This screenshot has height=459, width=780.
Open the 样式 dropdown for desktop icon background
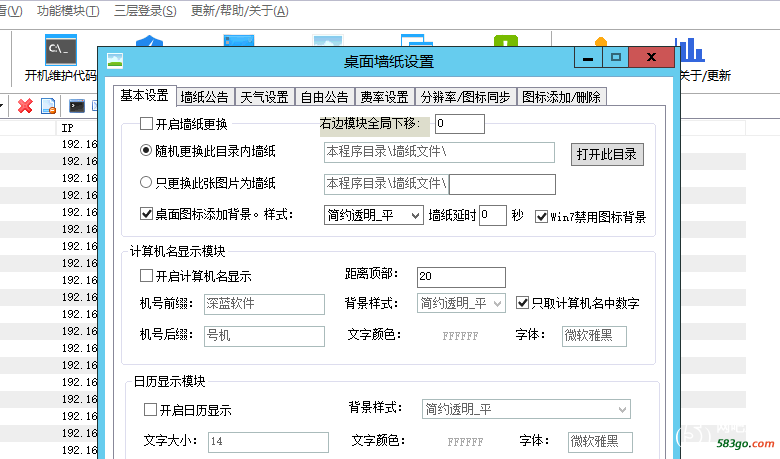(373, 215)
